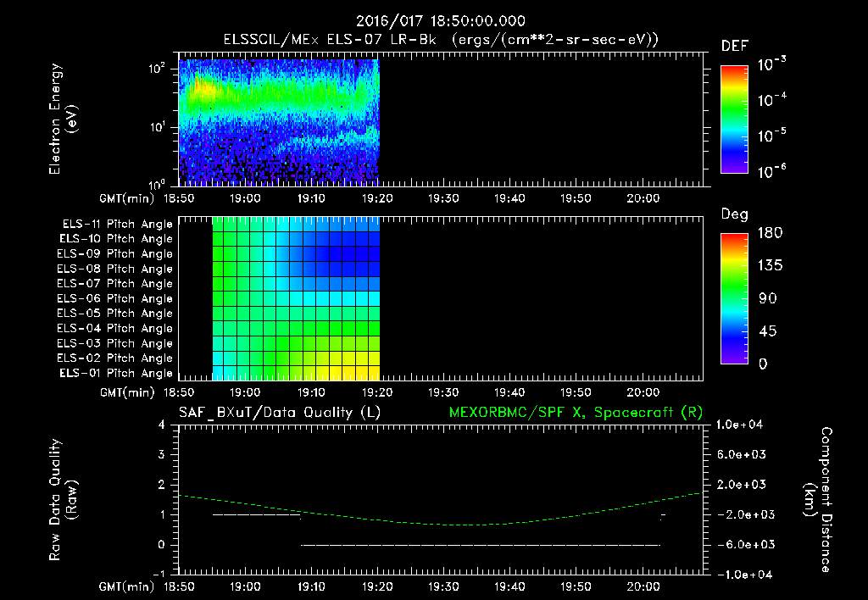Viewport: 868px width, 600px height.
Task: Click the green dashed spacecraft distance curve
Action: pos(440,525)
